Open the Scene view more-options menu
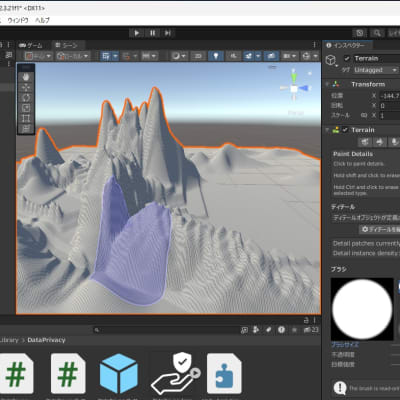 [314, 45]
